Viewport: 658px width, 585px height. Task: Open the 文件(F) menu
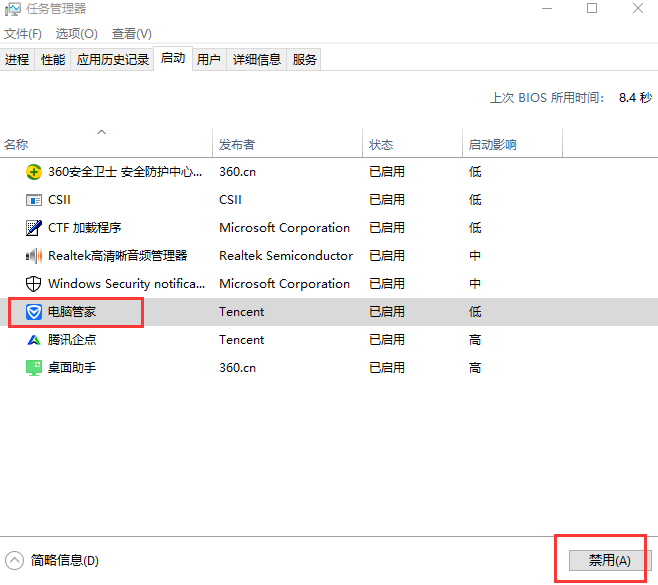tap(23, 34)
